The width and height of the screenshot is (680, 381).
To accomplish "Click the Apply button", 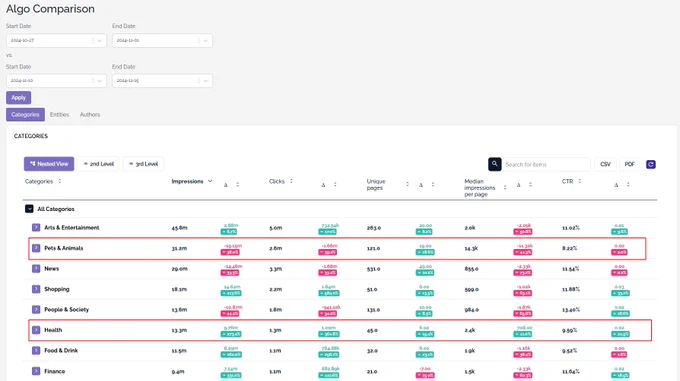I will point(18,98).
